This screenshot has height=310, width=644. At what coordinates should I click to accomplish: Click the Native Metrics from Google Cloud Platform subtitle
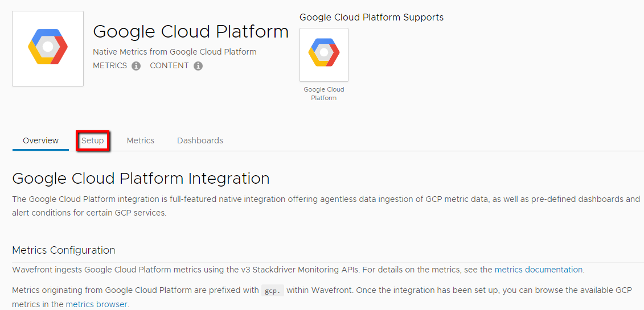[x=175, y=52]
